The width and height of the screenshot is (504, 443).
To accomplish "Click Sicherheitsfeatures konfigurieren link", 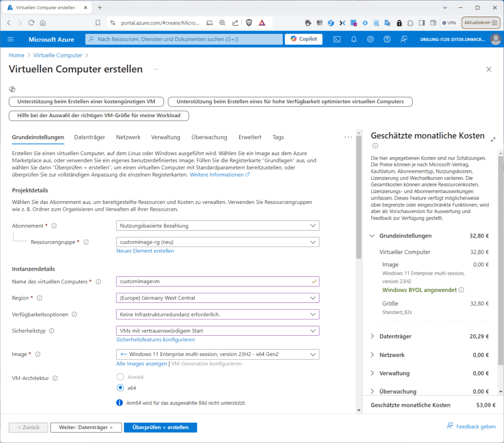I will tap(156, 340).
